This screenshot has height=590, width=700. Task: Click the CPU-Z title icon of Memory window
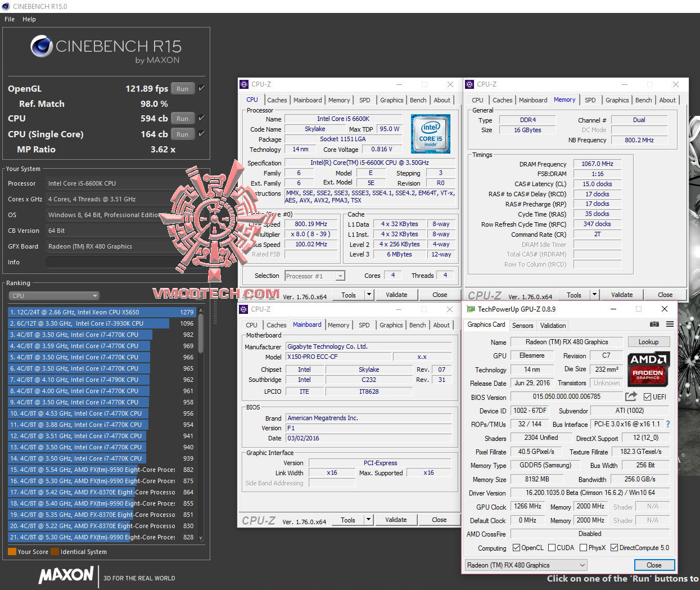tap(469, 84)
